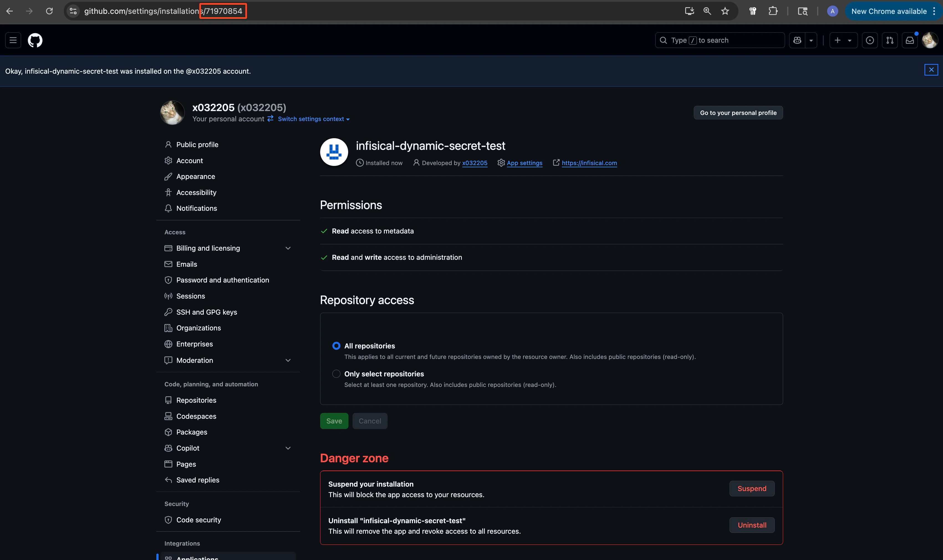The width and height of the screenshot is (943, 560).
Task: Open Account settings in sidebar
Action: [x=190, y=161]
